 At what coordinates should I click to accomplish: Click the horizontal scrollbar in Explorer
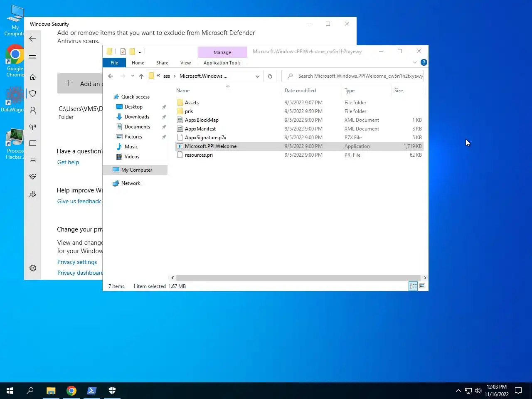pyautogui.click(x=298, y=278)
